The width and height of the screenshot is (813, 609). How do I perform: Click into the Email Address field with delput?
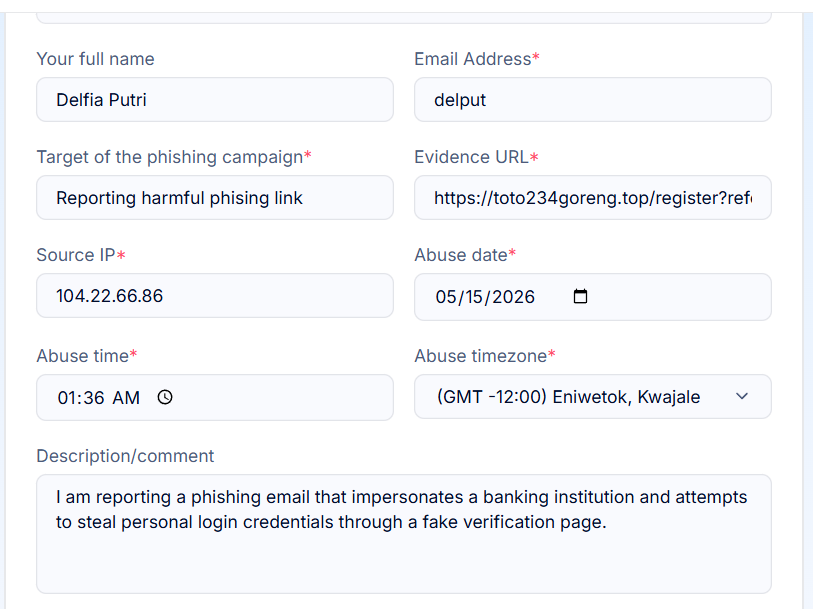point(593,100)
